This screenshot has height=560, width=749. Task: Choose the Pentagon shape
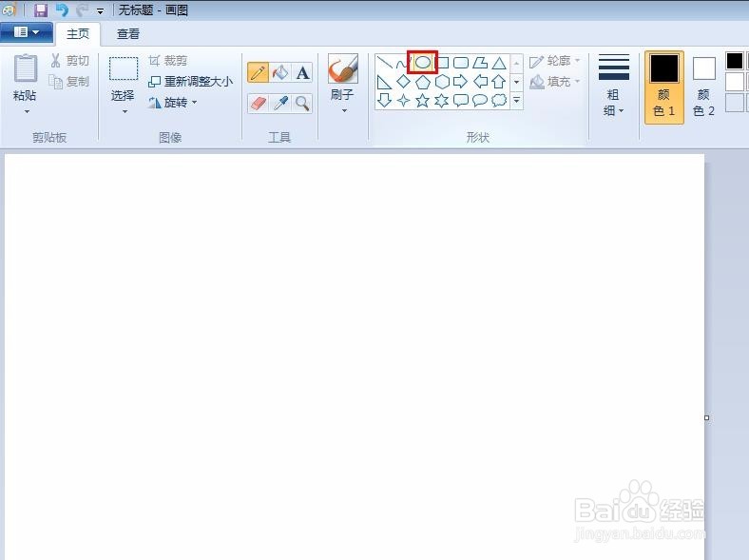423,82
